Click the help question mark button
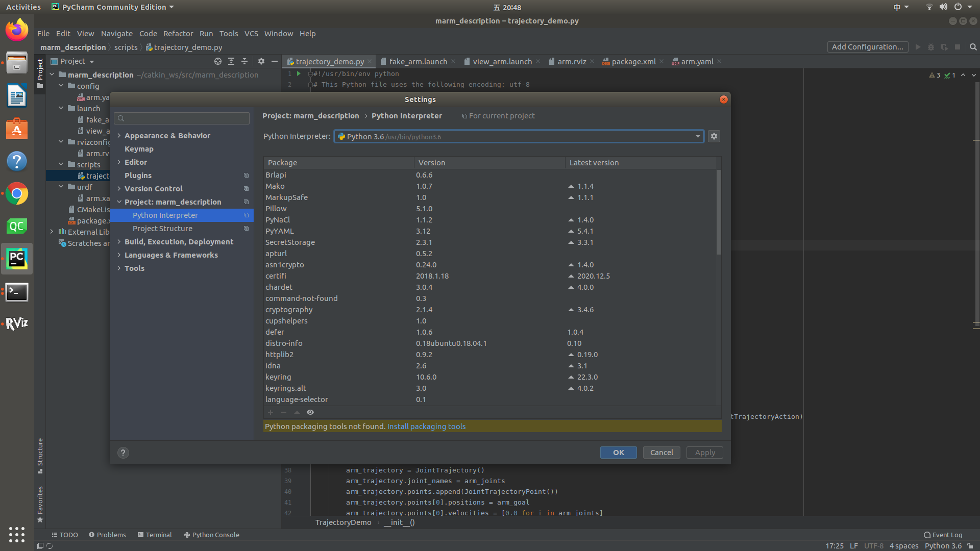The width and height of the screenshot is (980, 551). pyautogui.click(x=122, y=453)
